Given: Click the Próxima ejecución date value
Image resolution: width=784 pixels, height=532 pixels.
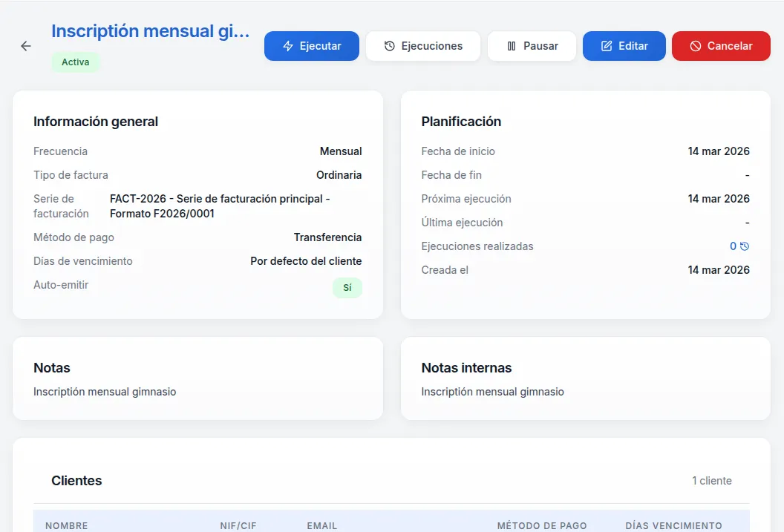Looking at the screenshot, I should [x=718, y=199].
